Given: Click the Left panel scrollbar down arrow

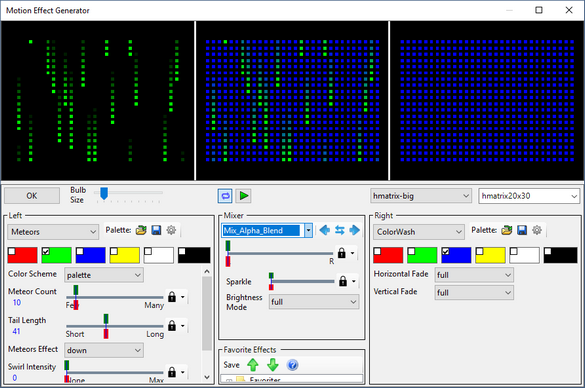Looking at the screenshot, I should (x=207, y=377).
